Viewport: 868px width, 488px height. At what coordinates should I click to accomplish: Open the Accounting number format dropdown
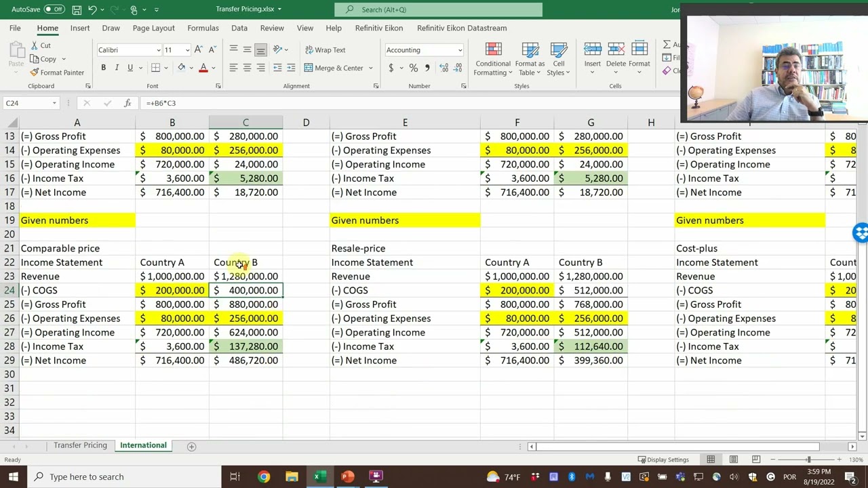tap(460, 50)
